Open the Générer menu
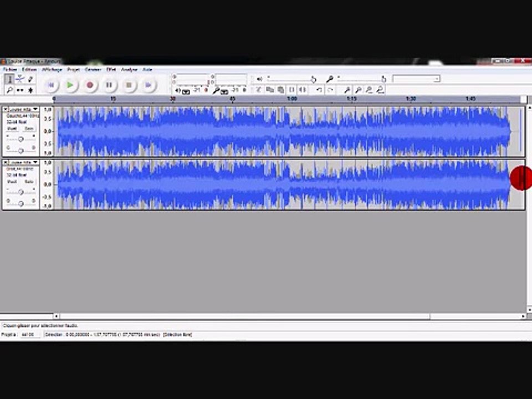Screen dimensions: 532x399 (x=93, y=69)
